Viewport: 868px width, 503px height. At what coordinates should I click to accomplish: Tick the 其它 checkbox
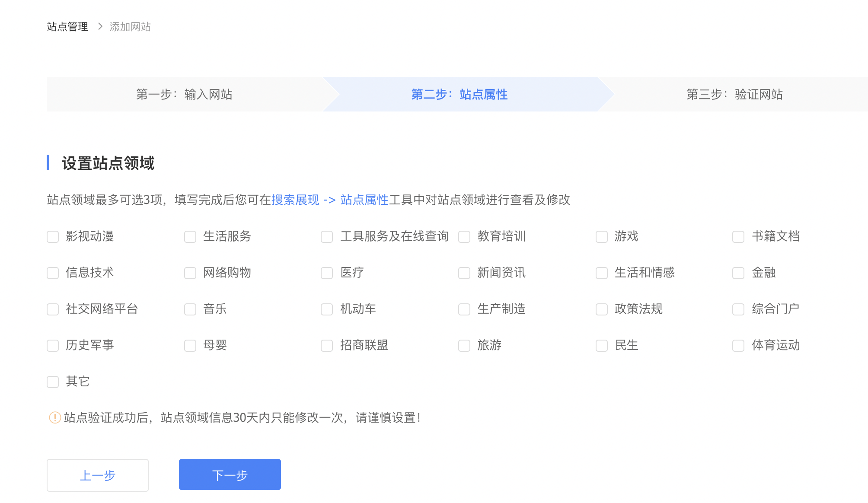[53, 382]
